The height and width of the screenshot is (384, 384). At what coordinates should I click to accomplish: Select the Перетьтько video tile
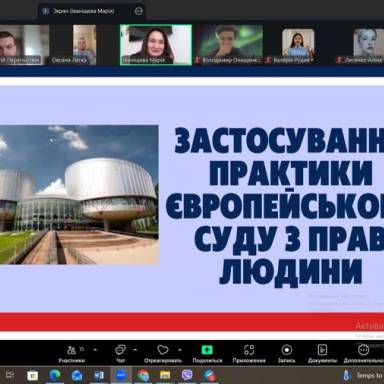[24, 45]
